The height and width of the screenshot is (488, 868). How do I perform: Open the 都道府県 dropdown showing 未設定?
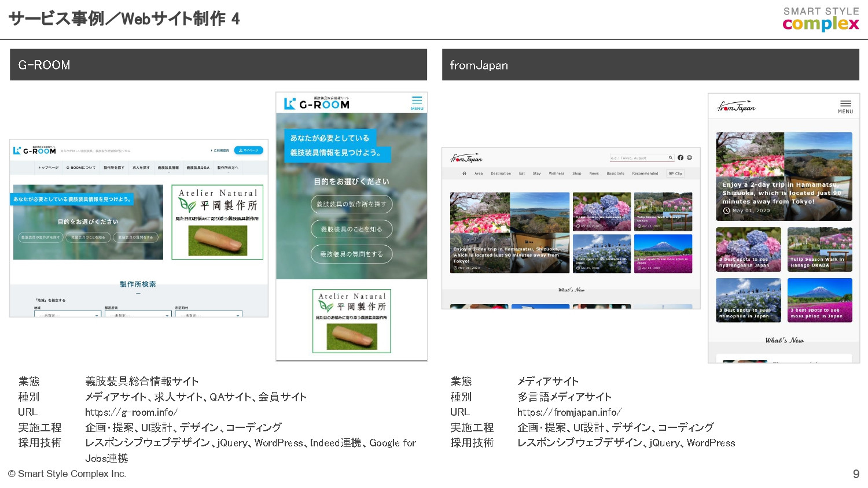pos(138,315)
